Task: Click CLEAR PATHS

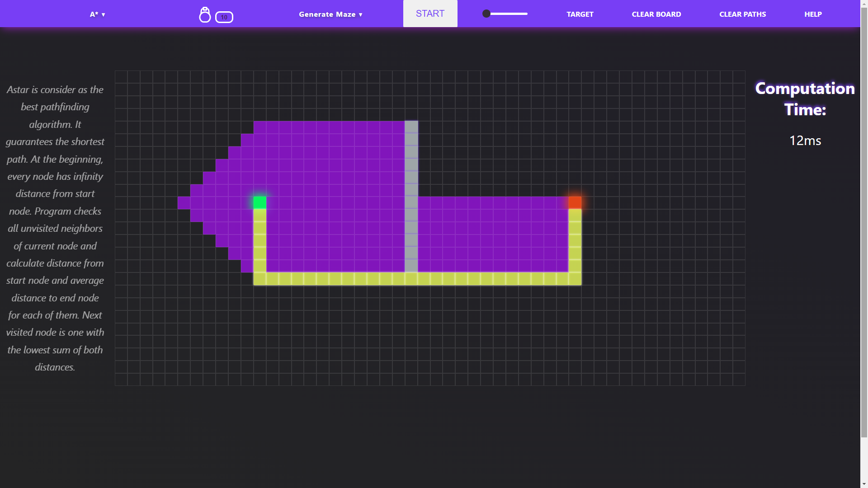Action: tap(742, 14)
